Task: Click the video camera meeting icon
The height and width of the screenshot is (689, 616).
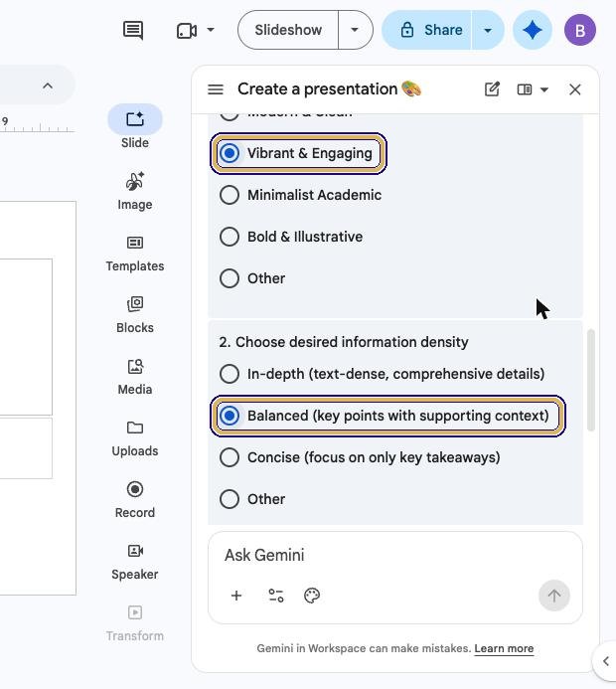Action: [x=187, y=30]
